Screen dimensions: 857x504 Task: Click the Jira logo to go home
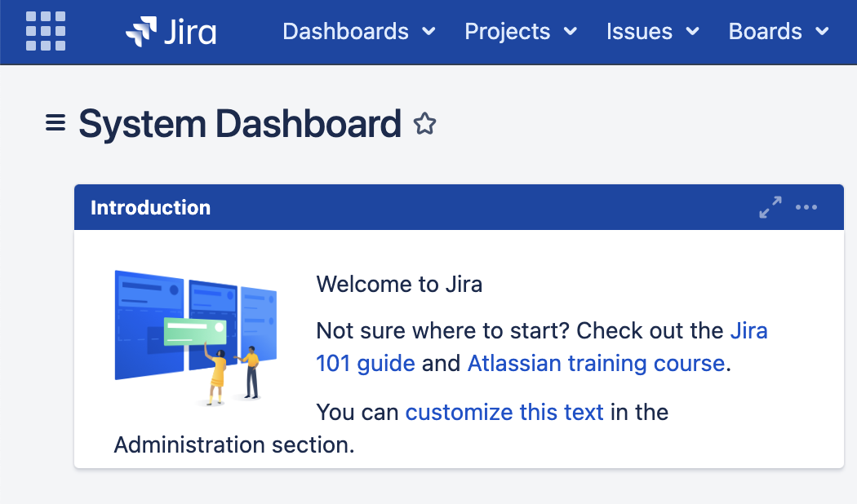coord(172,32)
